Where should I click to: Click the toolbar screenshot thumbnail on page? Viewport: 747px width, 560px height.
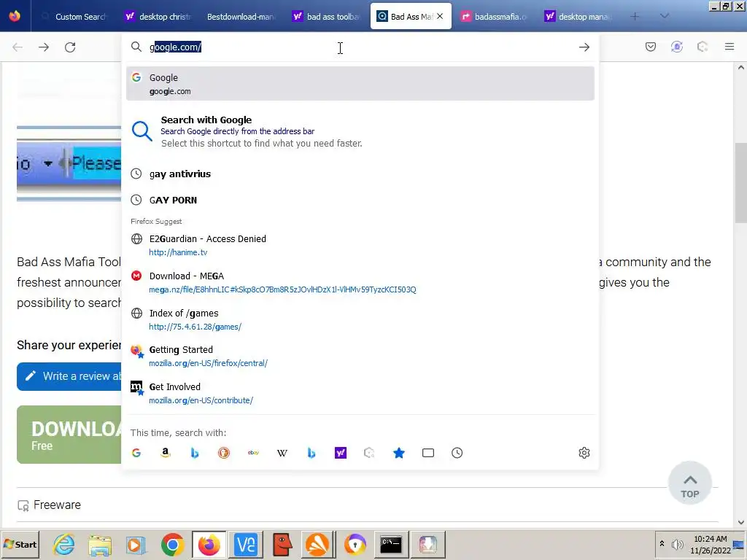(x=69, y=164)
